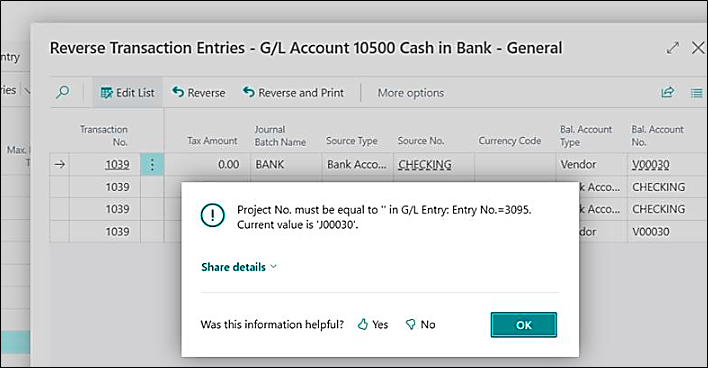Viewport: 708px width, 368px height.
Task: Click the error exclamation icon
Action: click(212, 215)
